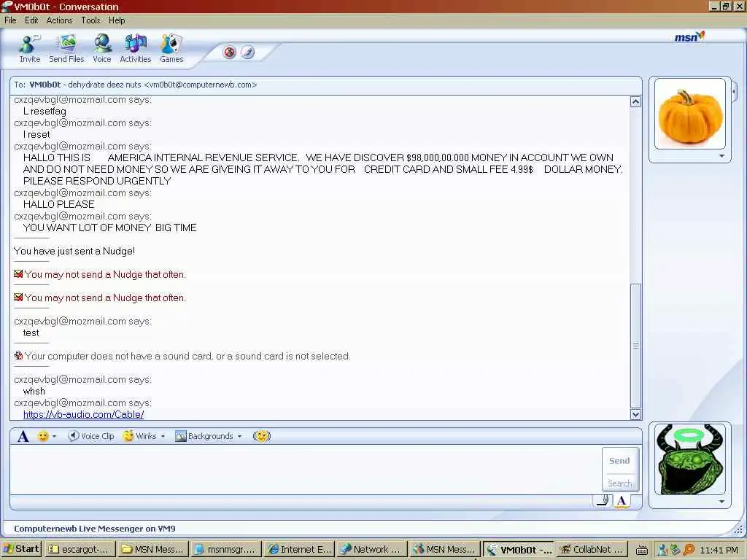Click the "HALLO PLEASE" message
Screen dimensions: 747x560
pos(58,204)
